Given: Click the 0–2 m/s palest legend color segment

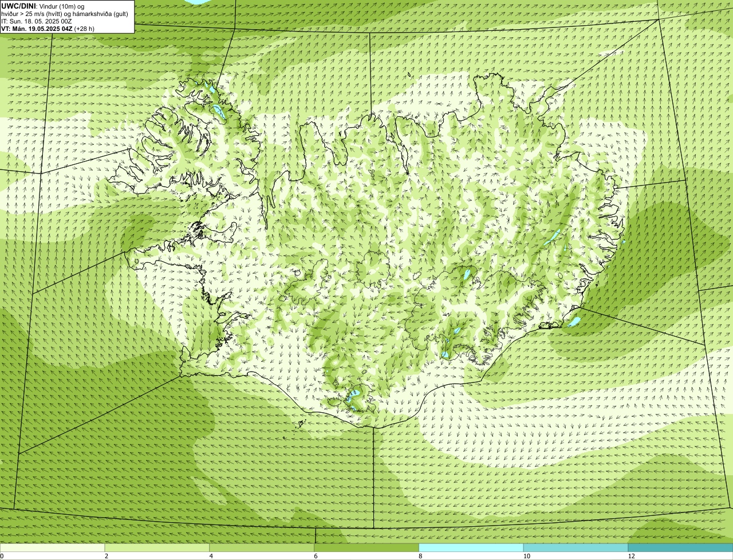Looking at the screenshot, I should point(53,548).
